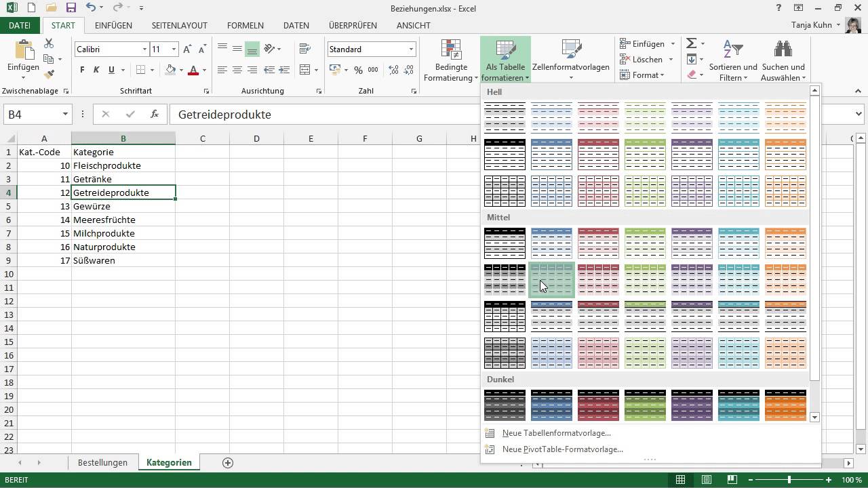Image resolution: width=868 pixels, height=488 pixels.
Task: Switch to the EINFÜGEN ribbon tab
Action: click(113, 25)
